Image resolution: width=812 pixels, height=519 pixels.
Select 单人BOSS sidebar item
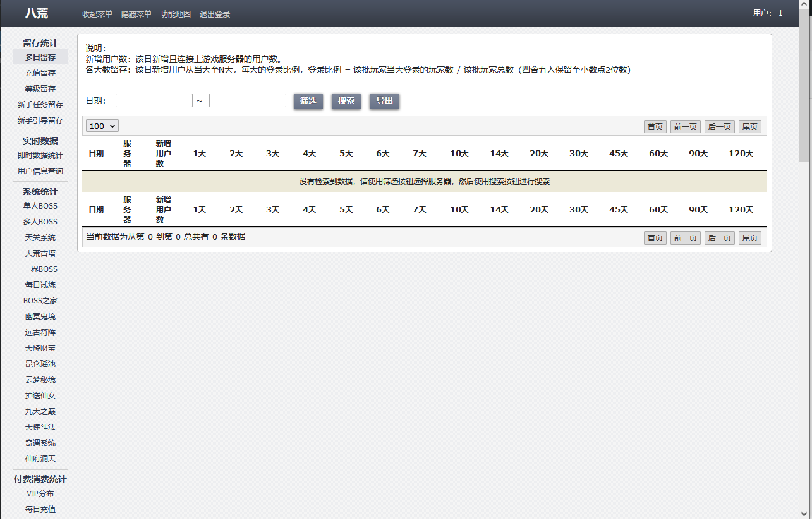[x=40, y=205]
